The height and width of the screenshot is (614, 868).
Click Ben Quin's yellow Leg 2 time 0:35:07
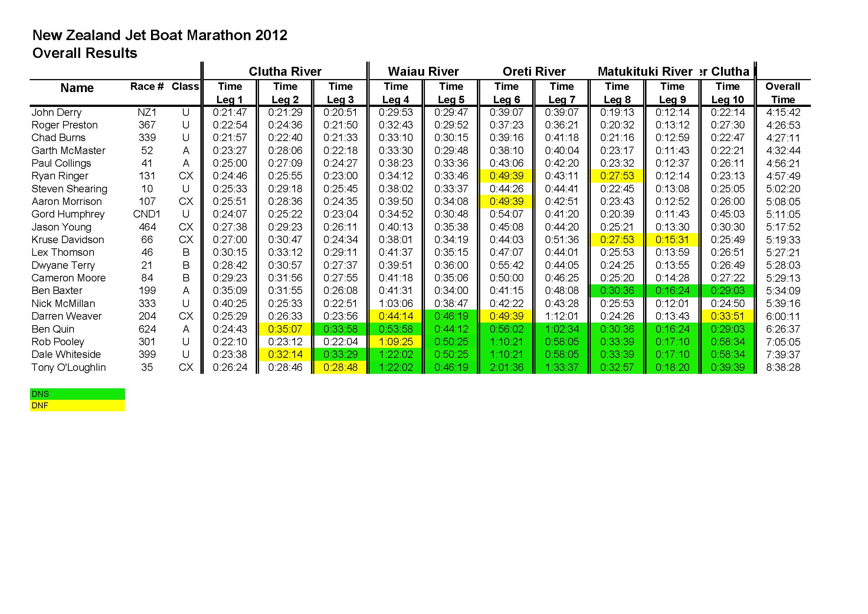pyautogui.click(x=285, y=329)
